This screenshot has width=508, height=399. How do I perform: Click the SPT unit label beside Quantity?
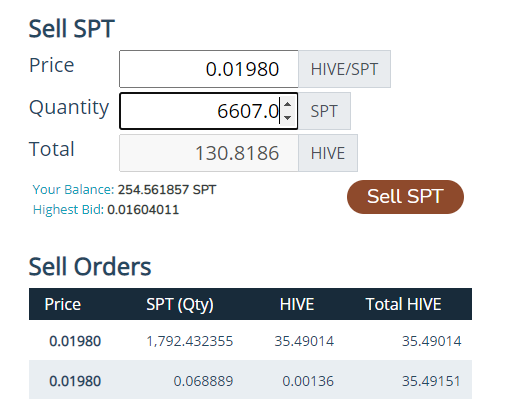(x=324, y=111)
